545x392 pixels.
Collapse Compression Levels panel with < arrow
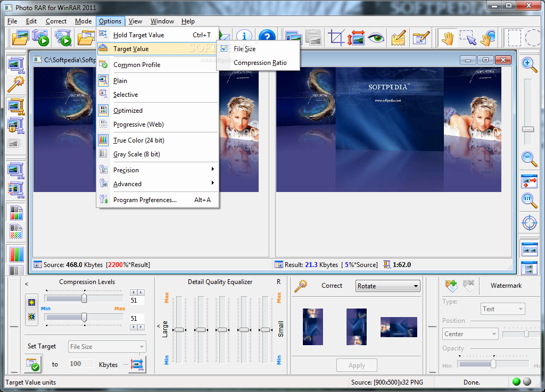[x=27, y=284]
